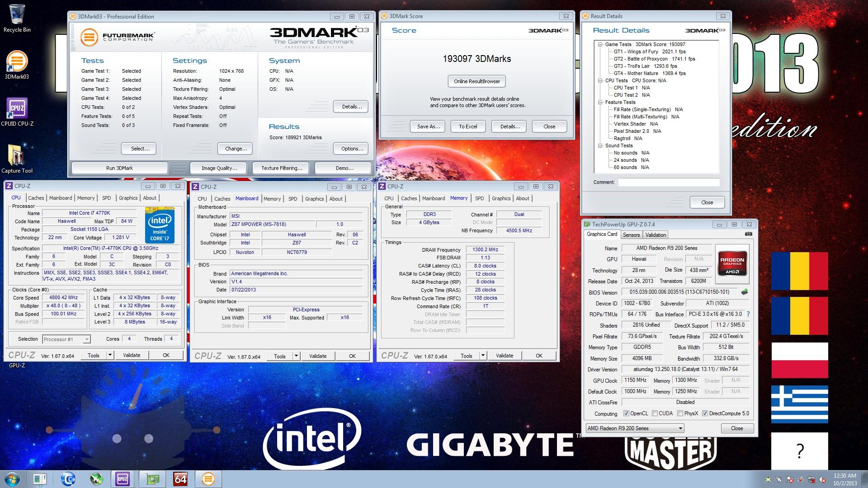Open the Processor #1 selection dropdown in CPU-Z
Image resolution: width=868 pixels, height=488 pixels.
pos(66,339)
